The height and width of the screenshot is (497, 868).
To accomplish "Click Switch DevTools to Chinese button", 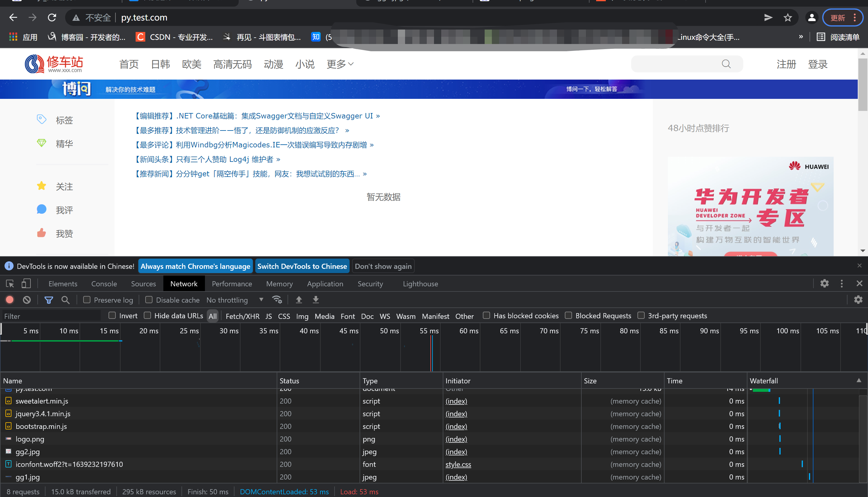I will click(x=302, y=266).
